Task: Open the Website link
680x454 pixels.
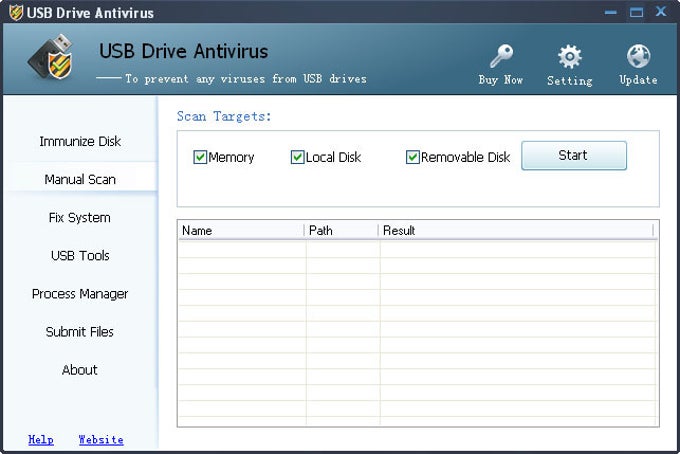Action: click(101, 439)
